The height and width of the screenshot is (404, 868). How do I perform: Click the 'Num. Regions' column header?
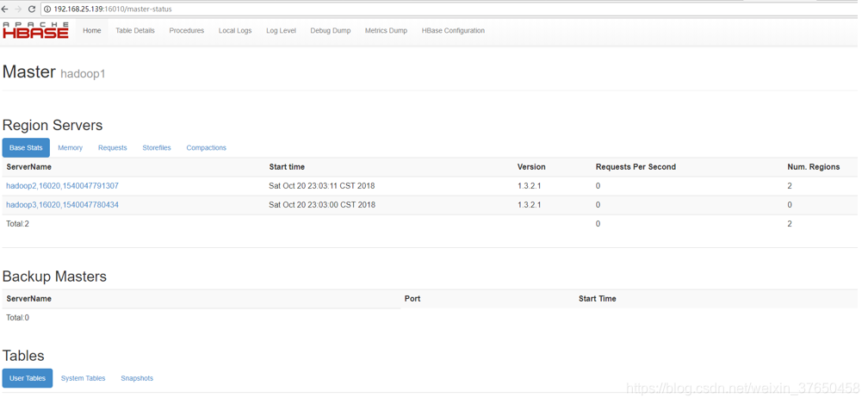[x=814, y=166]
